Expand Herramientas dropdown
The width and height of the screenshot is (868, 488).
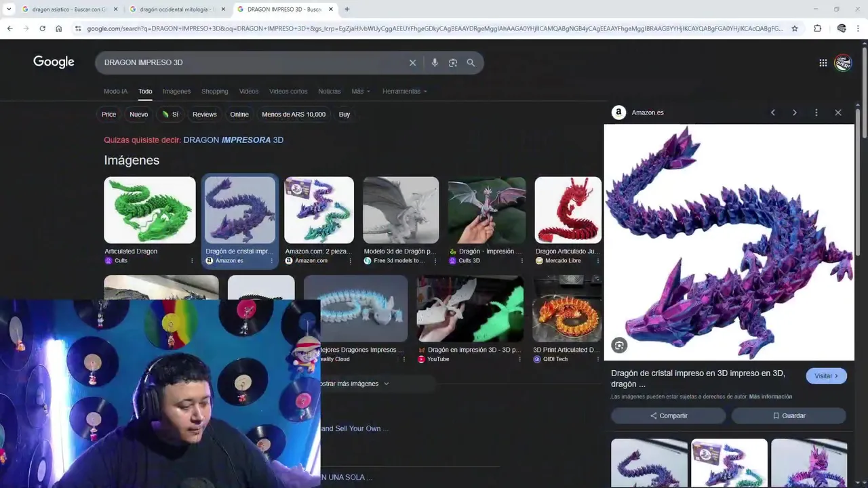tap(405, 91)
